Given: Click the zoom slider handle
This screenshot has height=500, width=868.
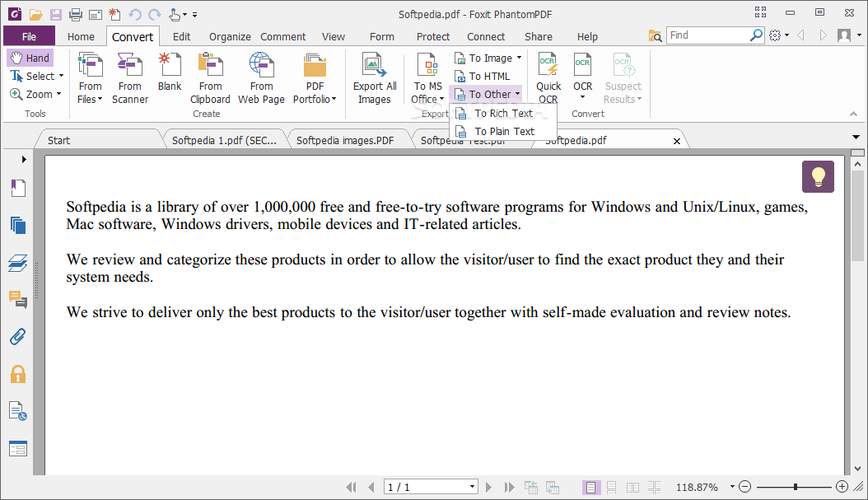Looking at the screenshot, I should coord(796,487).
